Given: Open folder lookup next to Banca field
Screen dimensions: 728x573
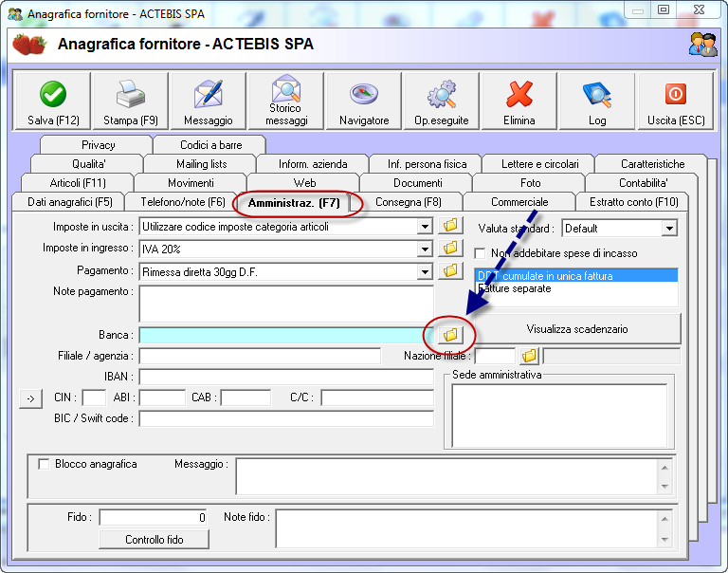Looking at the screenshot, I should click(x=450, y=335).
